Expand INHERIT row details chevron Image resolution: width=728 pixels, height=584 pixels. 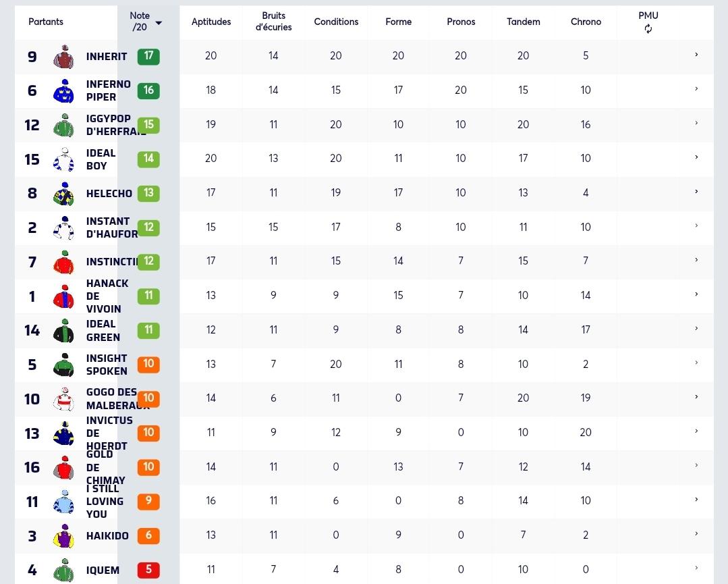(x=696, y=55)
